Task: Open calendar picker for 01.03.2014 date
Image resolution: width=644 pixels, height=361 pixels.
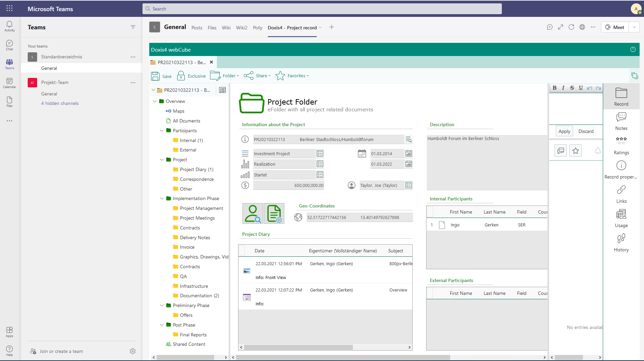Action: coord(409,154)
